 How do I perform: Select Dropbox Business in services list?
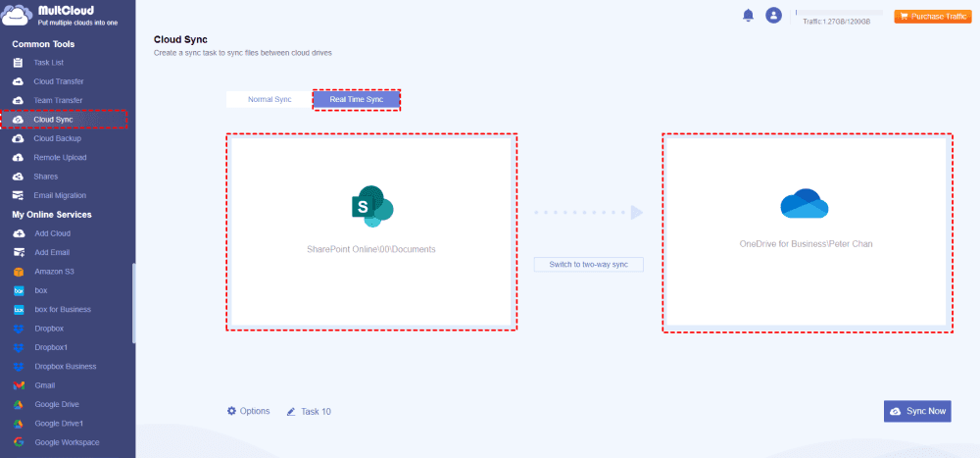click(x=68, y=366)
